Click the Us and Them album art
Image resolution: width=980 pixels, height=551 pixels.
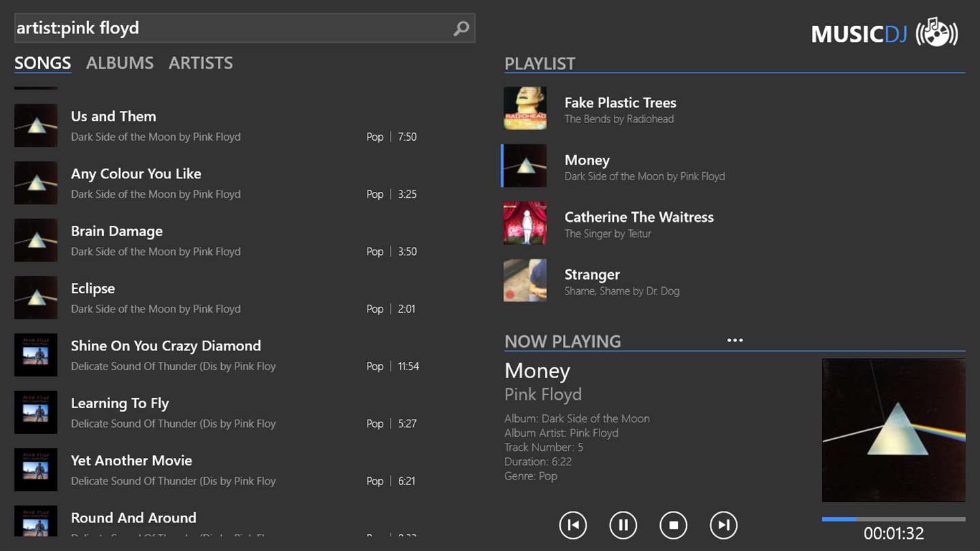[36, 126]
